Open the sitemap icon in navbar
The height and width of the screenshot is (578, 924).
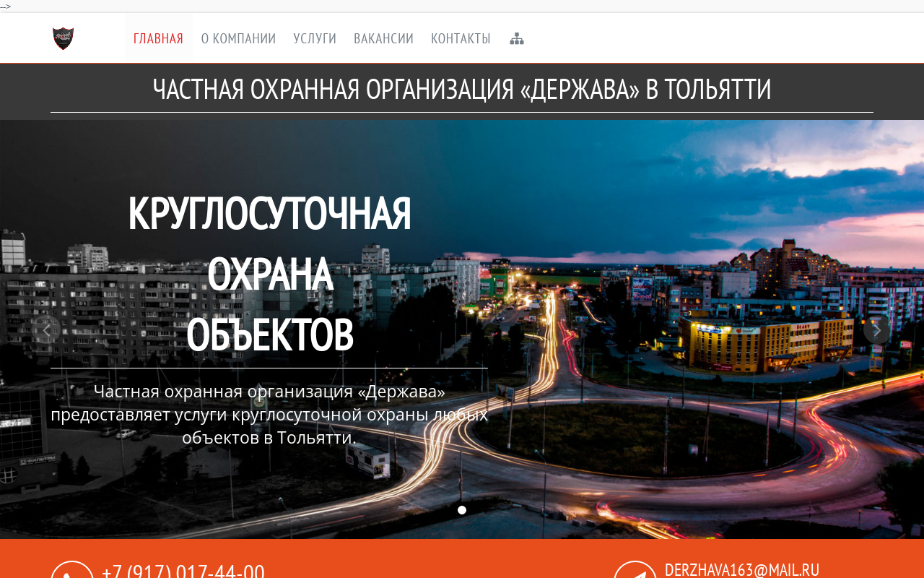click(517, 39)
